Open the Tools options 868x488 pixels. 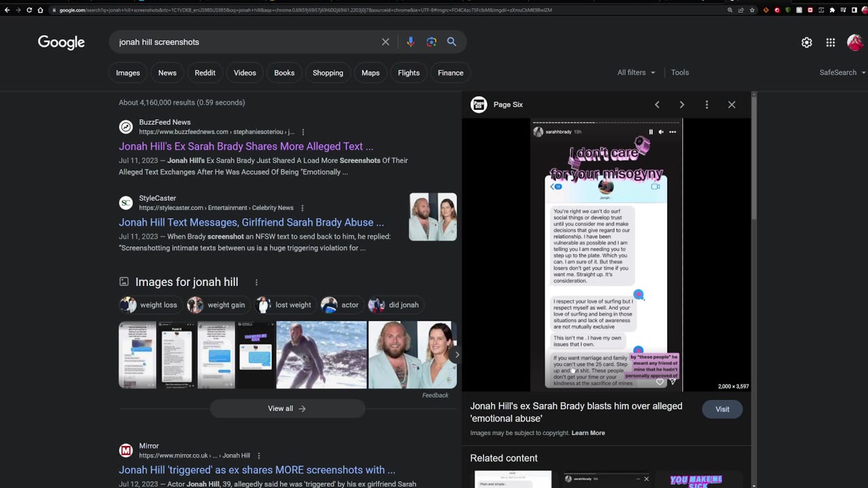pos(680,73)
